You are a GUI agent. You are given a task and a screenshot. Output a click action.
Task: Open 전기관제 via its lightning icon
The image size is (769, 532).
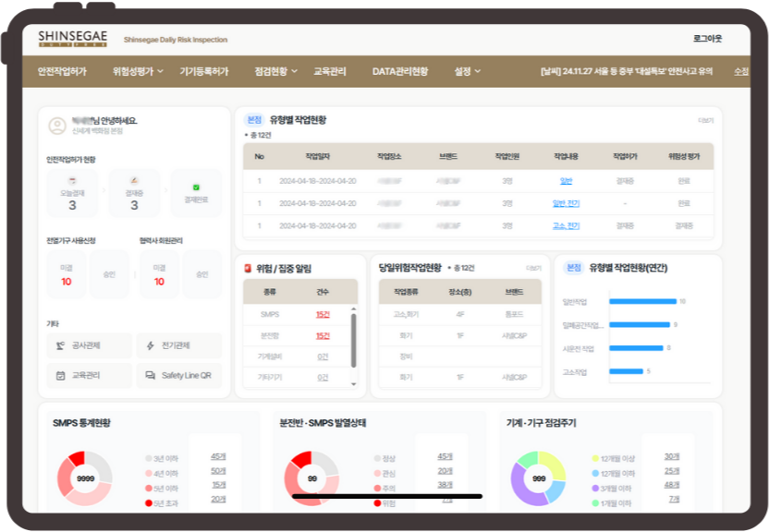(151, 346)
